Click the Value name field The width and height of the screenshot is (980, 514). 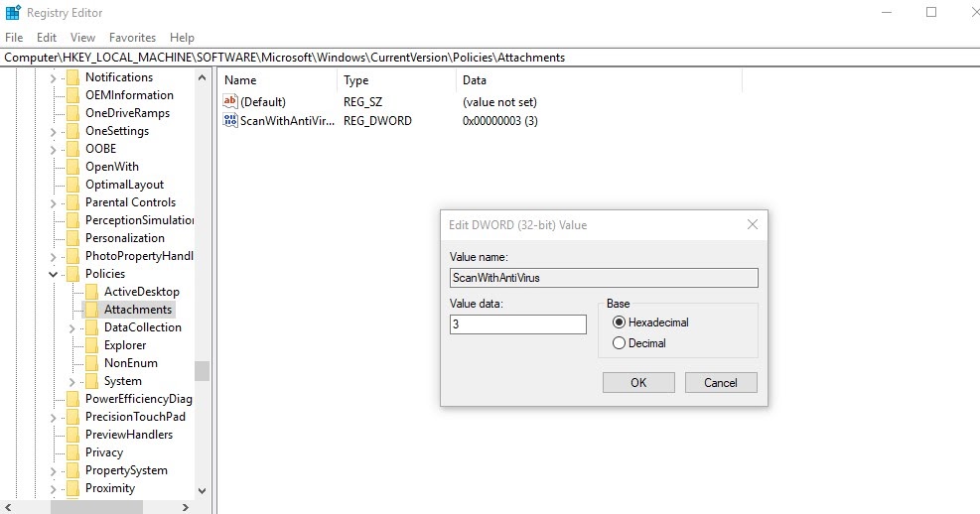tap(604, 278)
